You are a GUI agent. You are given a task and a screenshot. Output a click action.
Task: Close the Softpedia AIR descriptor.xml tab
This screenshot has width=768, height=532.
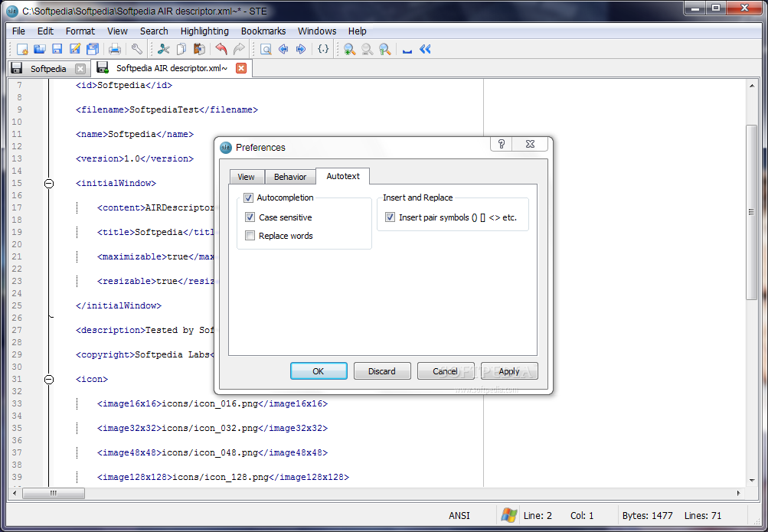click(x=241, y=68)
